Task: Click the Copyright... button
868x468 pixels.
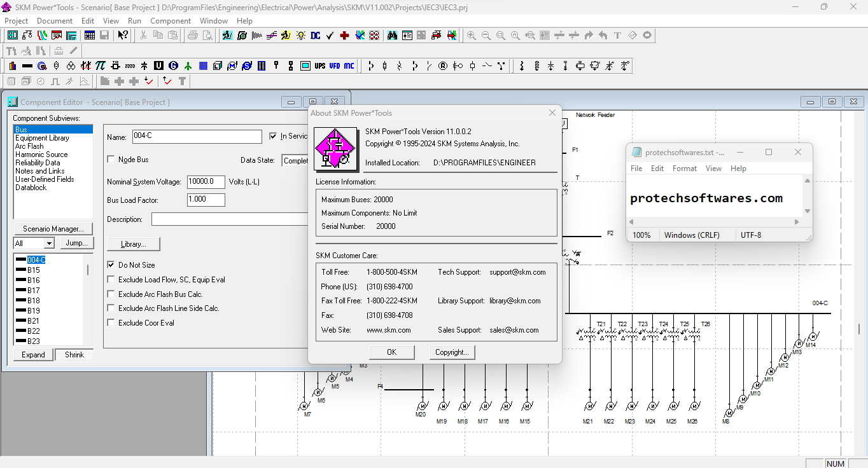Action: click(x=452, y=352)
